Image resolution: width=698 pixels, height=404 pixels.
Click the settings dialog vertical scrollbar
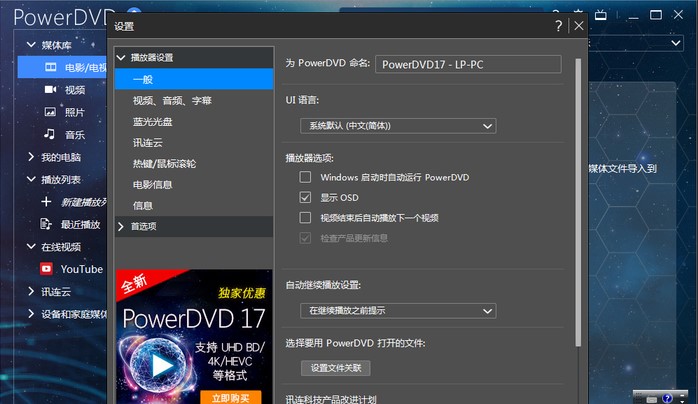tap(578, 202)
